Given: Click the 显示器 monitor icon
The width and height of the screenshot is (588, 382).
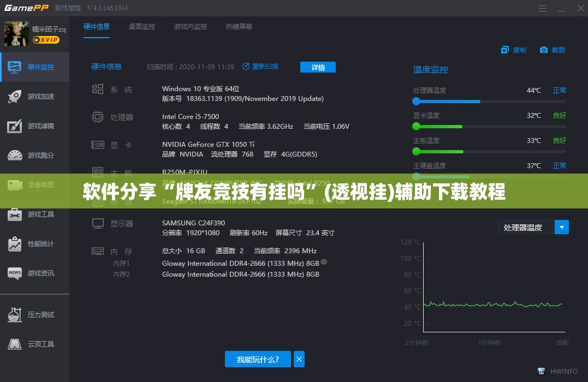Looking at the screenshot, I should pos(98,223).
